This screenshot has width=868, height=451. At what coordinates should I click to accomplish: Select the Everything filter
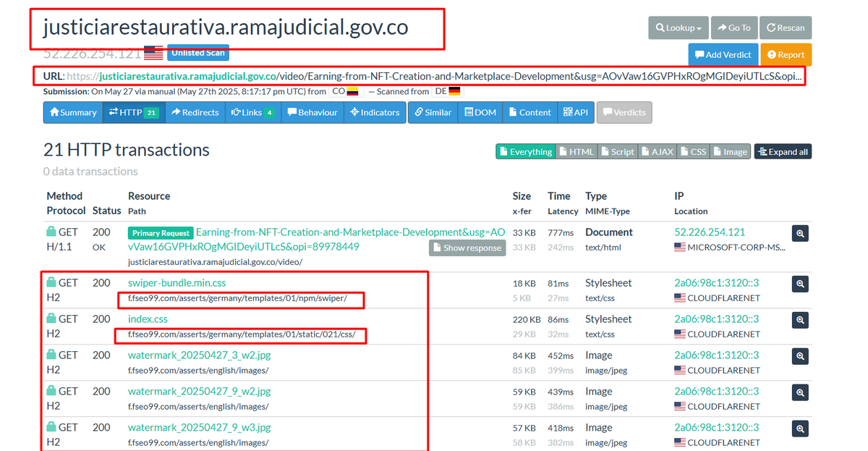[525, 151]
